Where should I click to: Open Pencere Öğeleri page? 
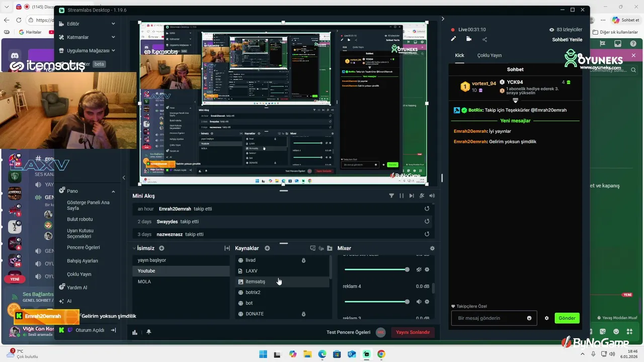tap(84, 247)
